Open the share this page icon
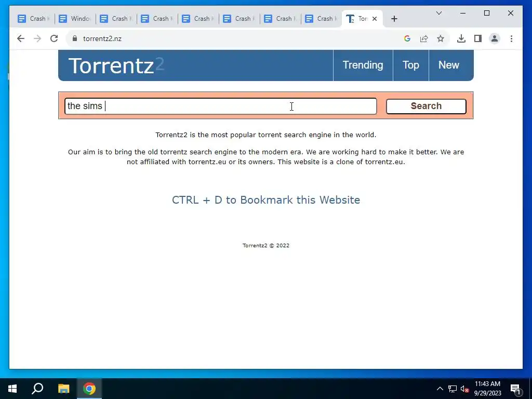 424,38
